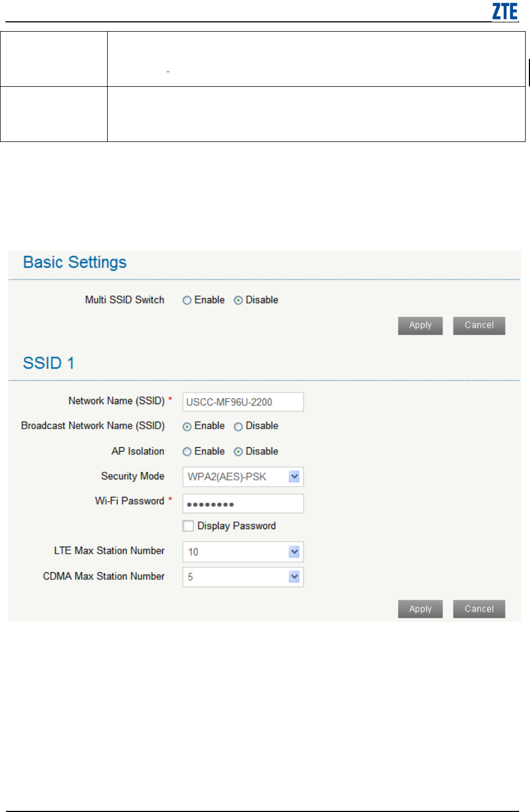Expand the CDMA Max Station Number dropdown
The height and width of the screenshot is (812, 530).
click(x=243, y=577)
